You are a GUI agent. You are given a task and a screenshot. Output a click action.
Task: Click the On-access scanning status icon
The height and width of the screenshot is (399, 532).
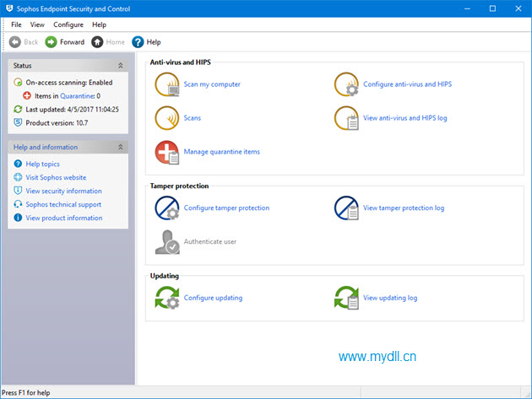[18, 83]
